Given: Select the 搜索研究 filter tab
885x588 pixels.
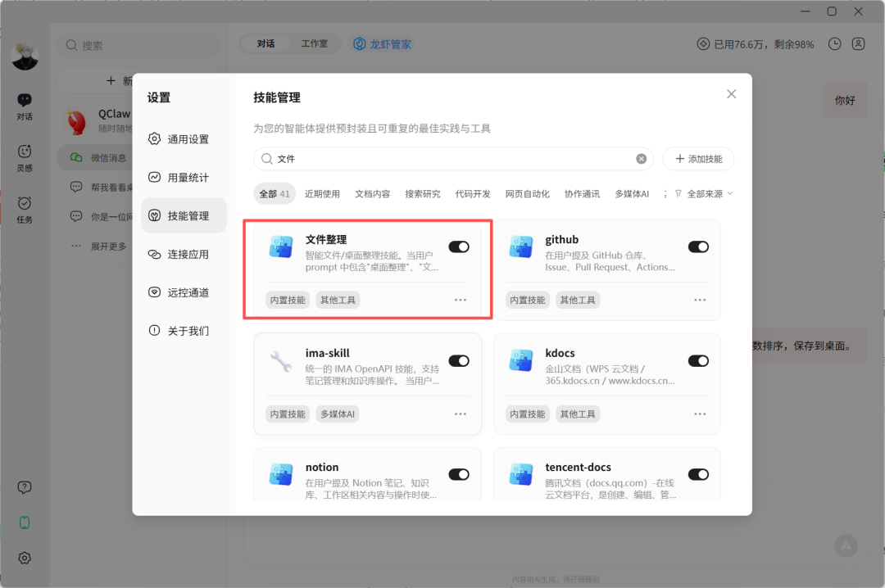Looking at the screenshot, I should [x=423, y=193].
